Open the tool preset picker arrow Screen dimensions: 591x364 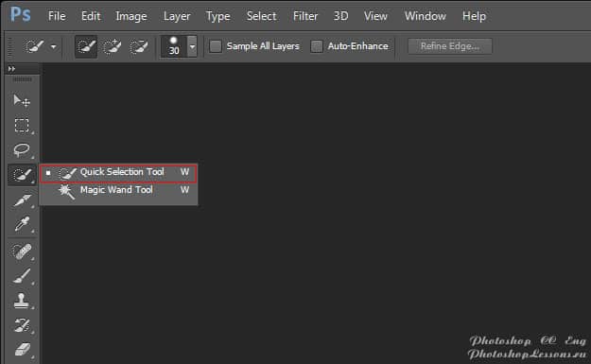pos(54,46)
